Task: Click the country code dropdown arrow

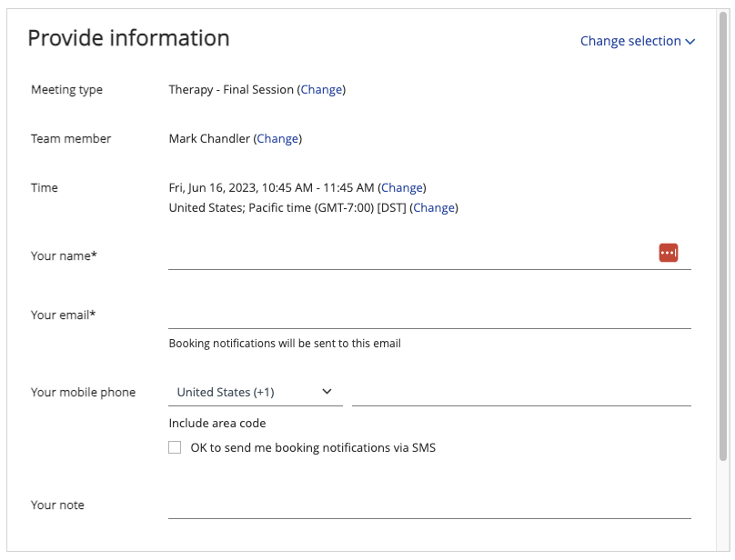Action: [327, 391]
